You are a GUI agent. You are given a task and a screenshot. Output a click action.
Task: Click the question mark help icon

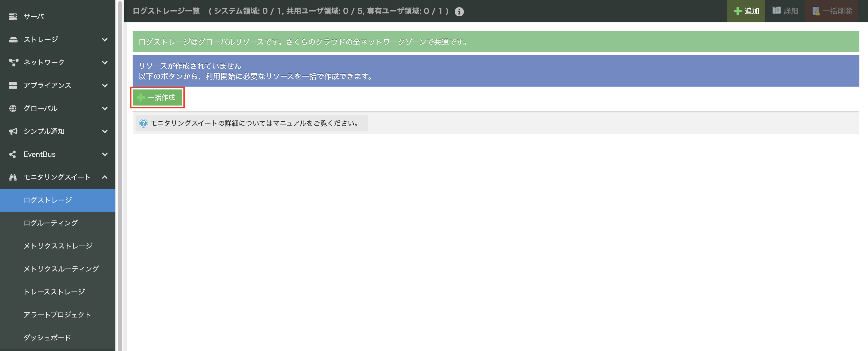(x=143, y=123)
